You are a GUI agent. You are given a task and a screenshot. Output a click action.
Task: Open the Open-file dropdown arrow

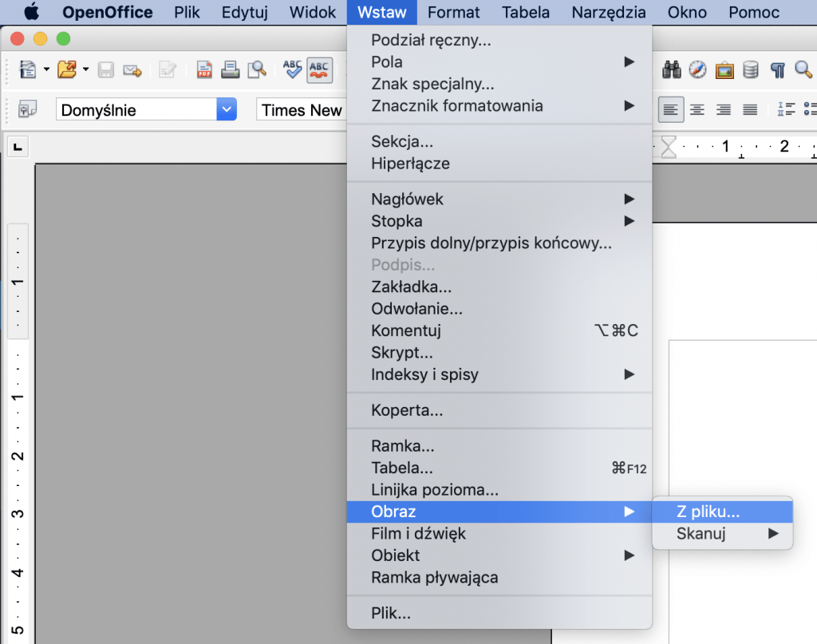pos(86,69)
